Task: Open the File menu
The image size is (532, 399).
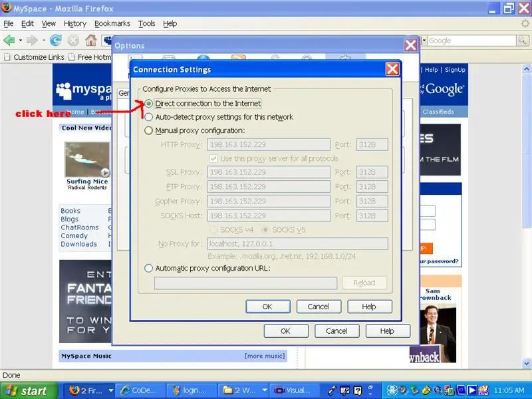Action: [9, 23]
